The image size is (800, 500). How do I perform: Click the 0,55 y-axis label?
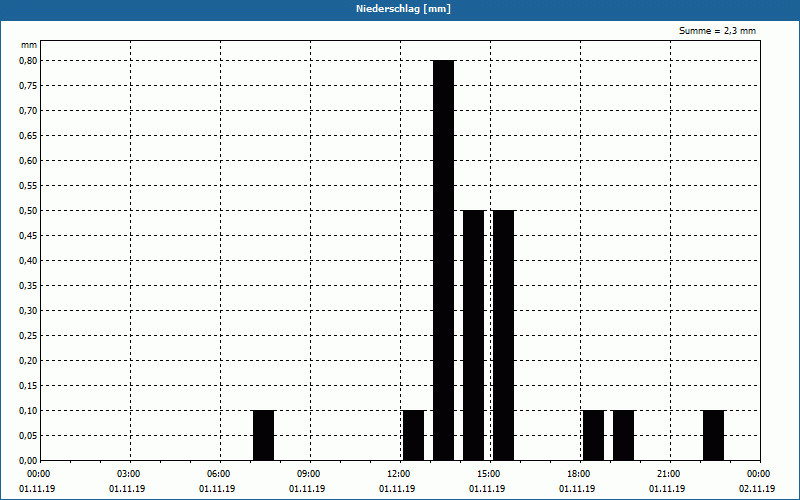(28, 186)
